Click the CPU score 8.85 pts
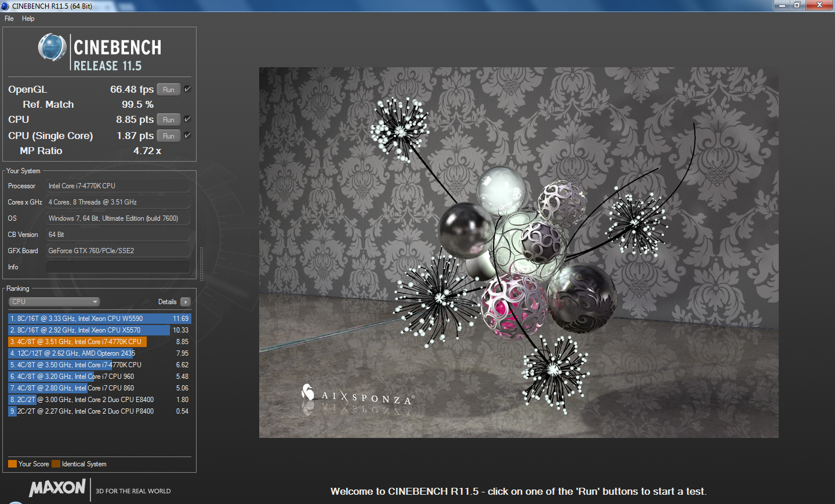 tap(135, 119)
